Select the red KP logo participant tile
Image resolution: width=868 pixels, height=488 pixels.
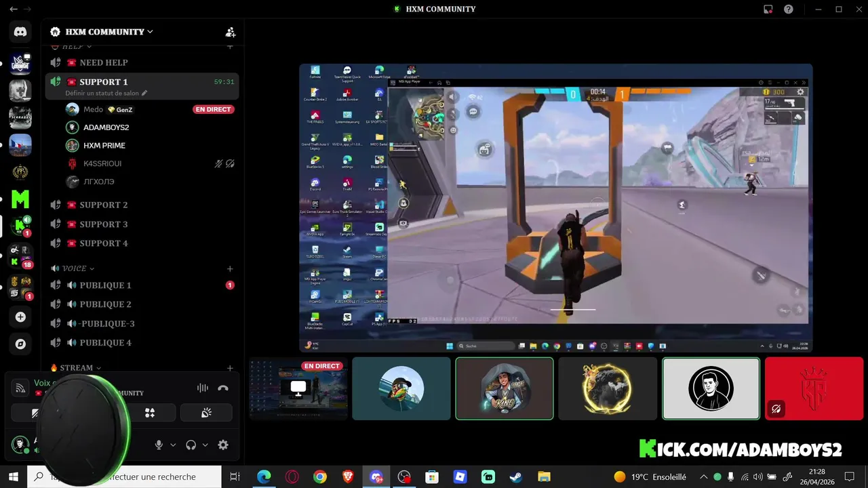(x=814, y=389)
